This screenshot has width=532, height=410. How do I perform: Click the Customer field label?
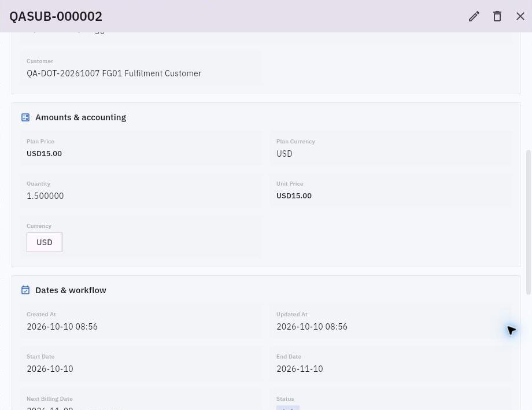click(x=40, y=61)
